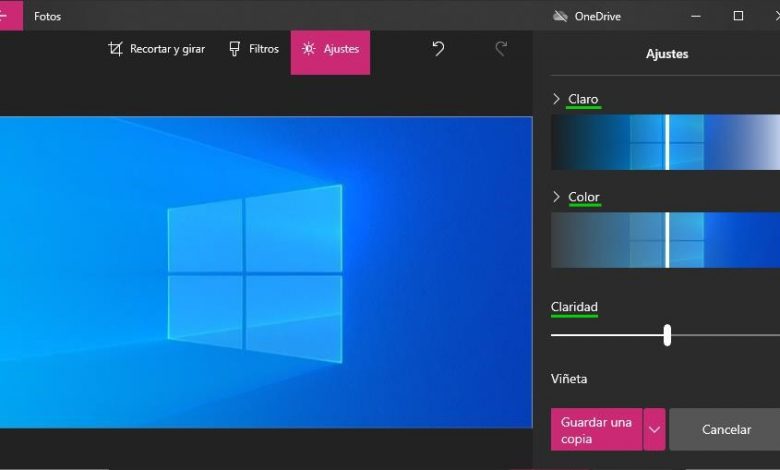Expand the Claro section chevron

click(x=557, y=98)
